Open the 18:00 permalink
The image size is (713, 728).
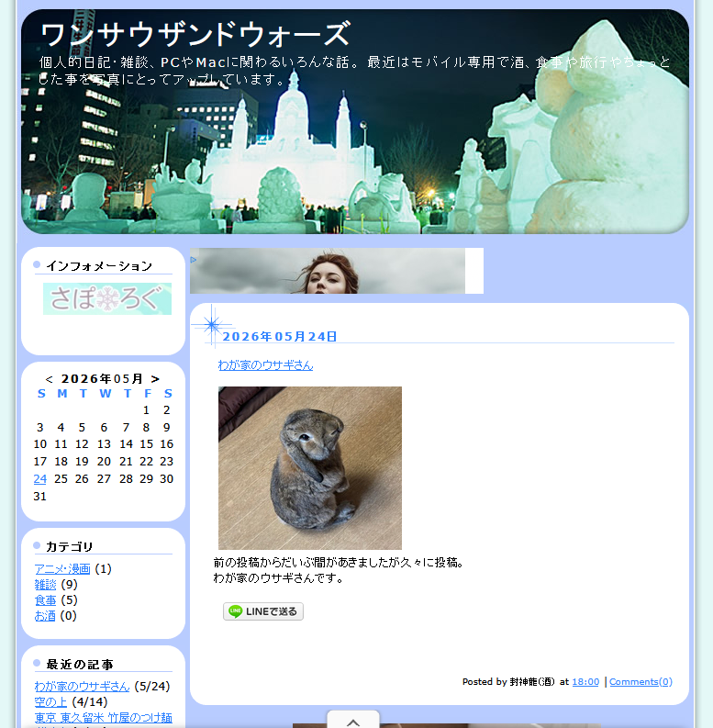585,681
